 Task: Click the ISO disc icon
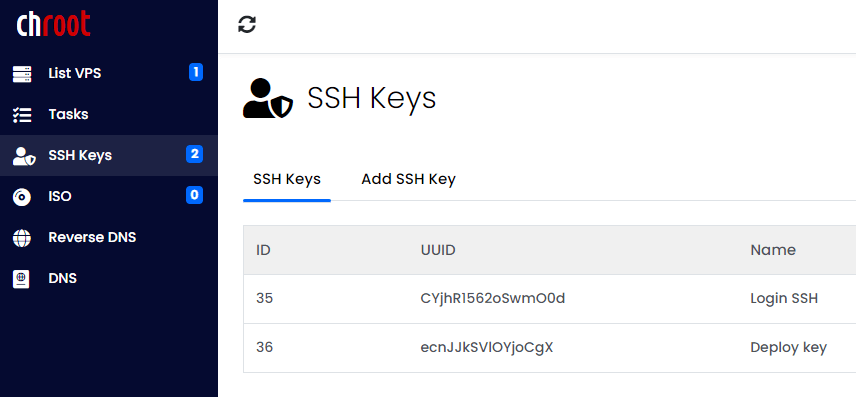22,197
